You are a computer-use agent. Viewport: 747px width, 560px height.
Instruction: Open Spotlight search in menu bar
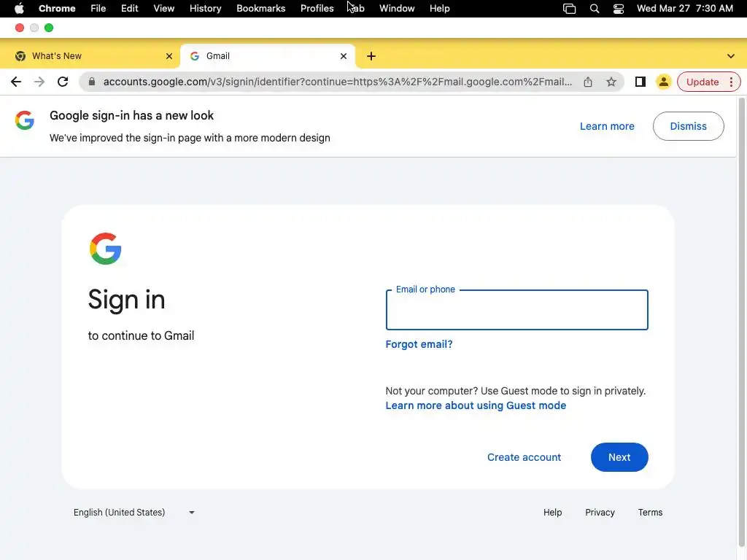(594, 8)
